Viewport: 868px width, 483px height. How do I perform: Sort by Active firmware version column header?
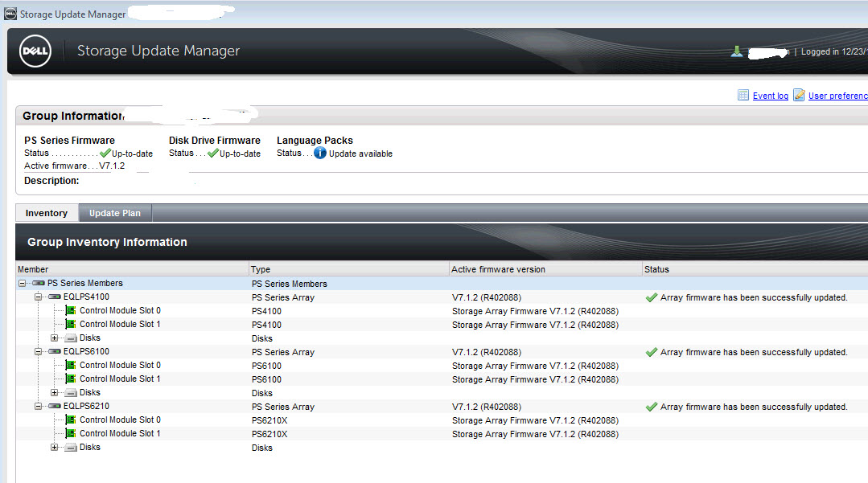pyautogui.click(x=545, y=269)
